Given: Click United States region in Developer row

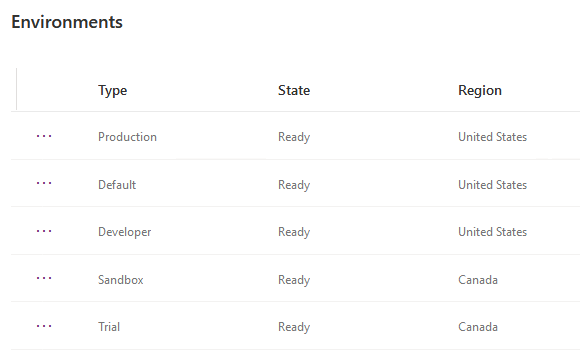Looking at the screenshot, I should point(492,232).
